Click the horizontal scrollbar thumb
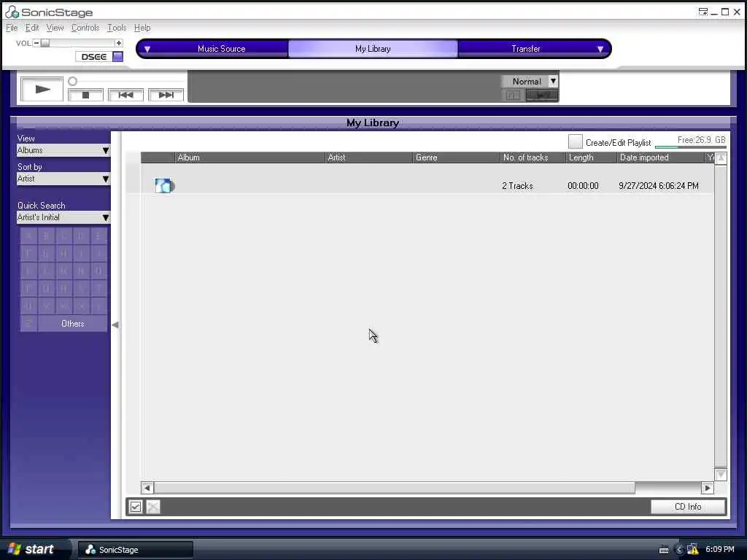The height and width of the screenshot is (560, 747). coord(395,488)
